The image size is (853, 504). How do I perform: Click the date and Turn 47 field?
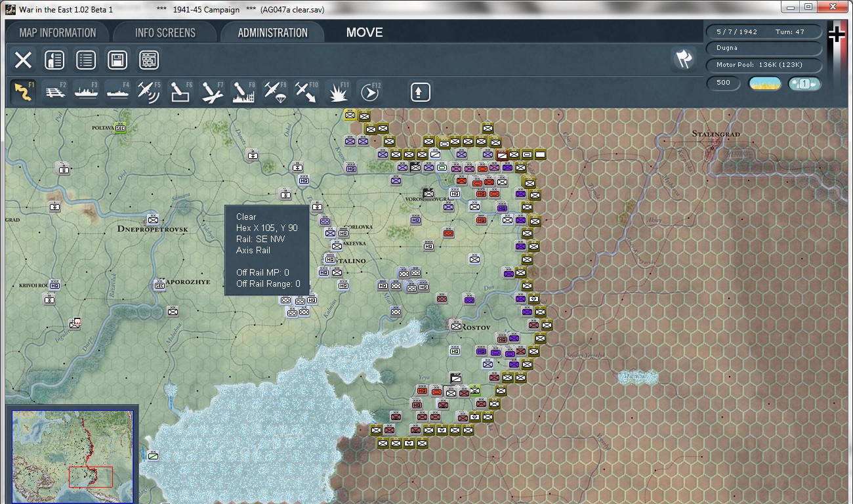click(764, 31)
